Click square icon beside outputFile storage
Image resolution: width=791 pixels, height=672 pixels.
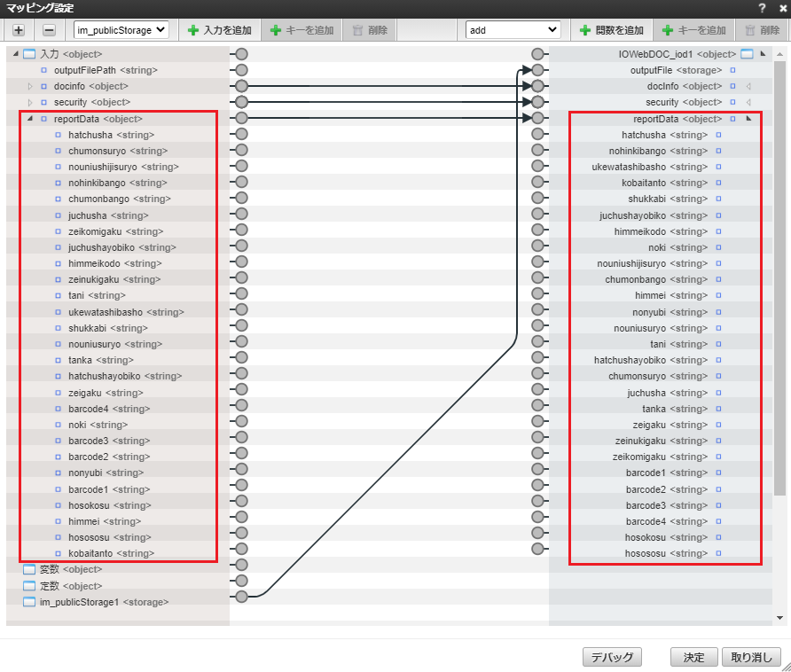[x=733, y=70]
